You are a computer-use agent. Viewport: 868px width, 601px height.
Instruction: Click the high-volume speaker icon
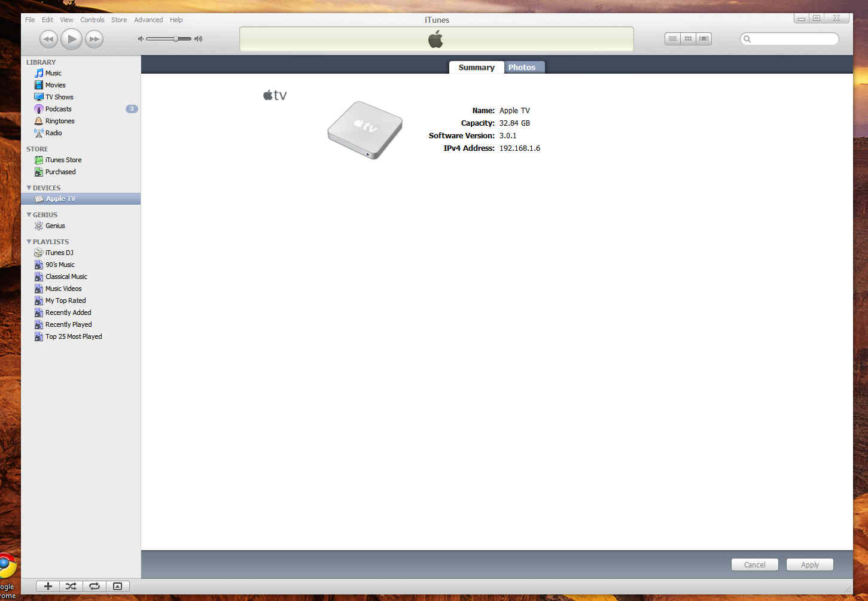(199, 39)
